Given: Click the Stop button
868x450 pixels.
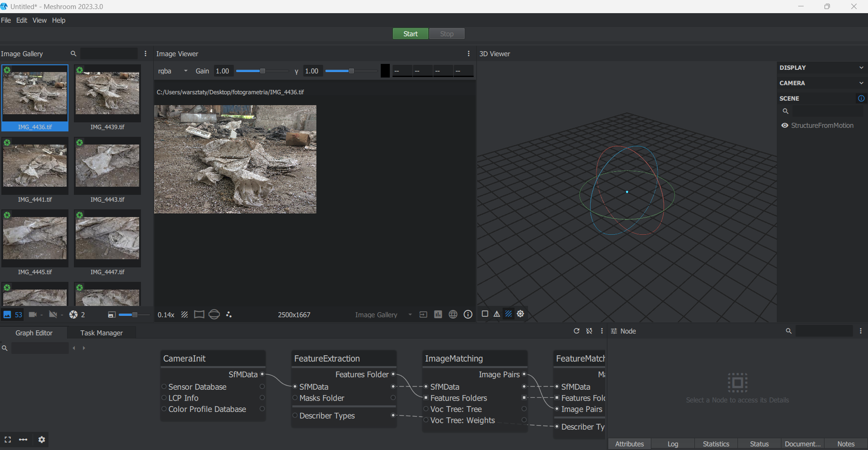Looking at the screenshot, I should [446, 34].
